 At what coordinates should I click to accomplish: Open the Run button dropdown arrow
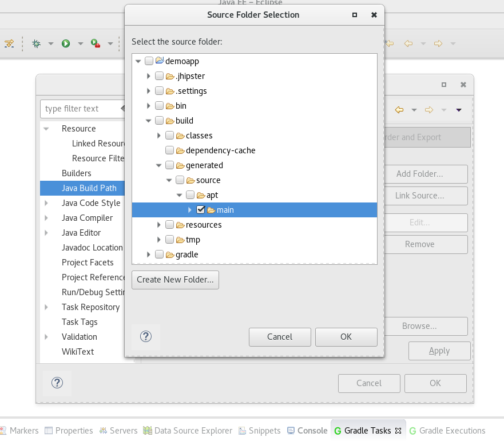click(80, 44)
